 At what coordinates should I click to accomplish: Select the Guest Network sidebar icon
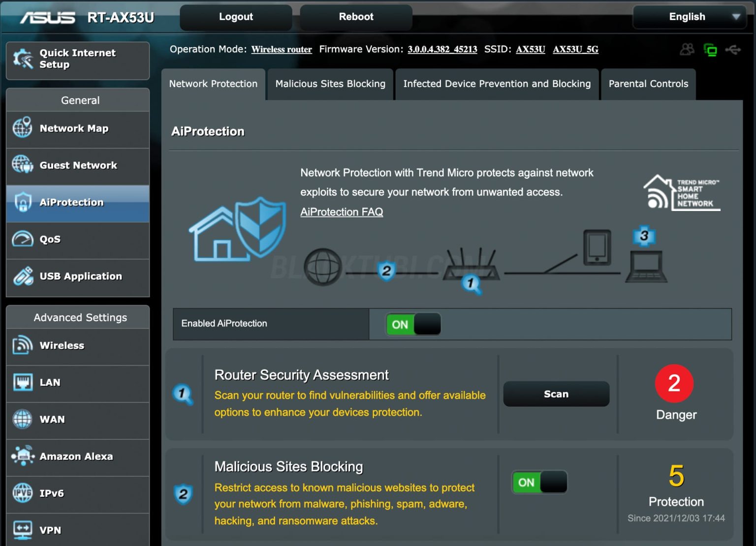22,165
